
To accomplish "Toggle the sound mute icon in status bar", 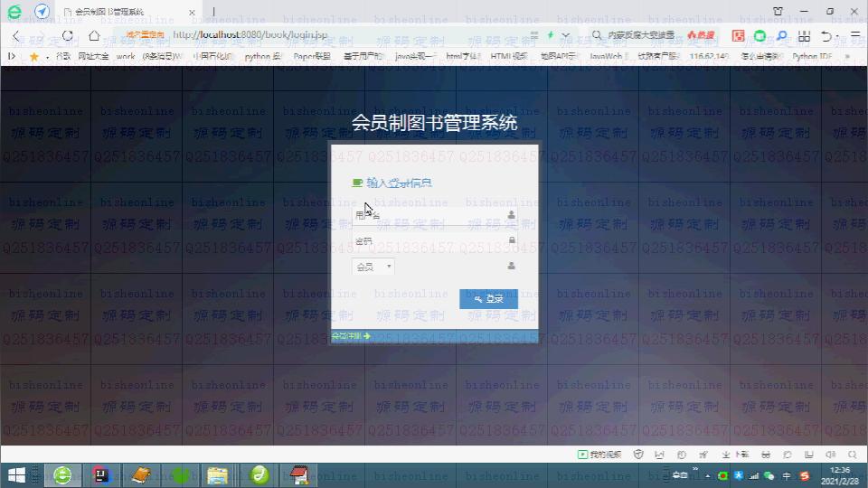I will pos(830,455).
